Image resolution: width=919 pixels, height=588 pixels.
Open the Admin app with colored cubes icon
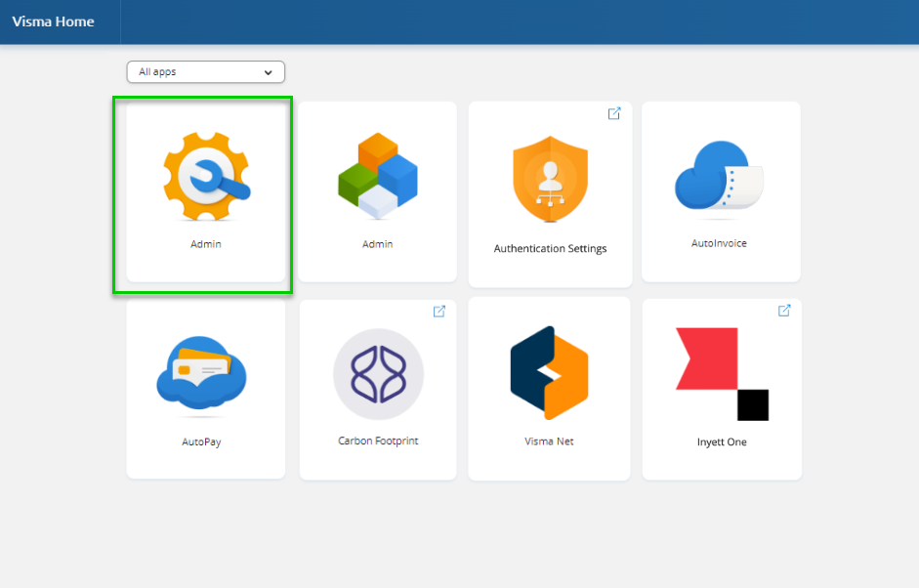coord(378,176)
